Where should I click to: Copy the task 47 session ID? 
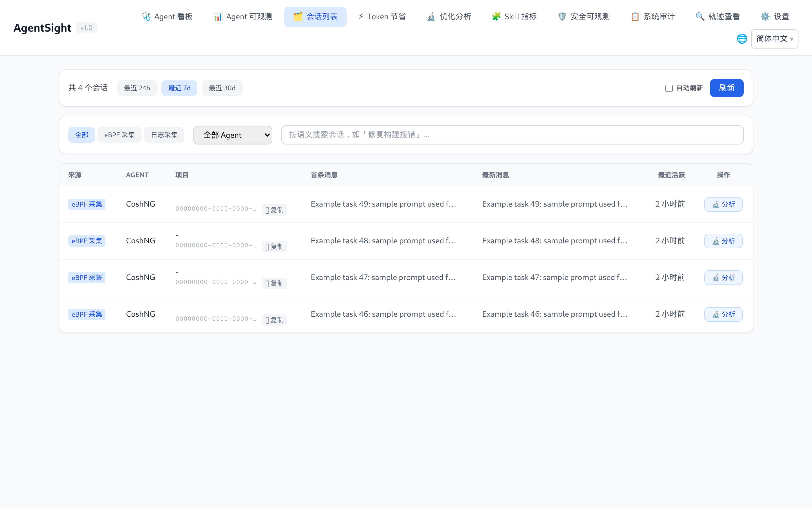click(274, 283)
